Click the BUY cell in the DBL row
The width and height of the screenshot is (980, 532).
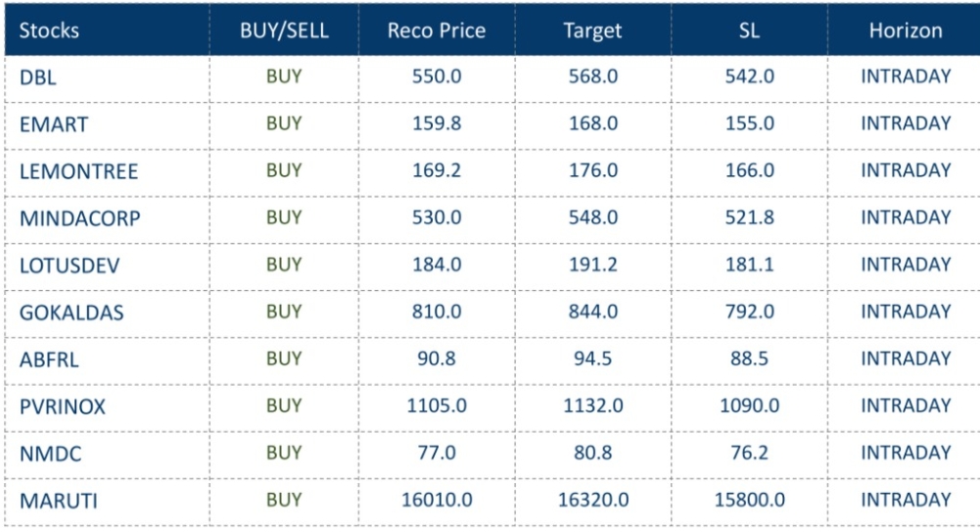[x=283, y=78]
